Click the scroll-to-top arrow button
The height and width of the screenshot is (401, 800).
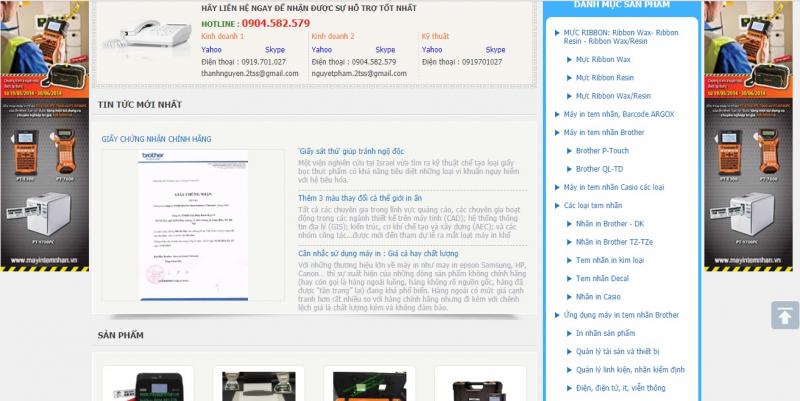point(782,315)
